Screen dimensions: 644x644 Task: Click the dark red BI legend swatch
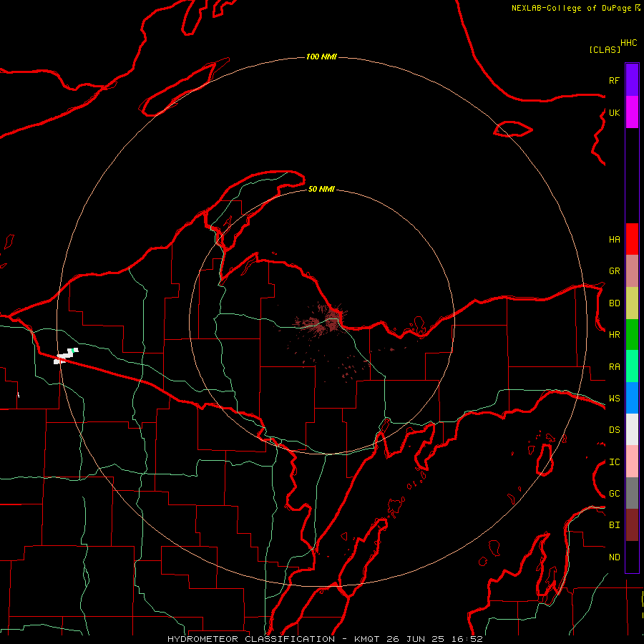coord(632,525)
